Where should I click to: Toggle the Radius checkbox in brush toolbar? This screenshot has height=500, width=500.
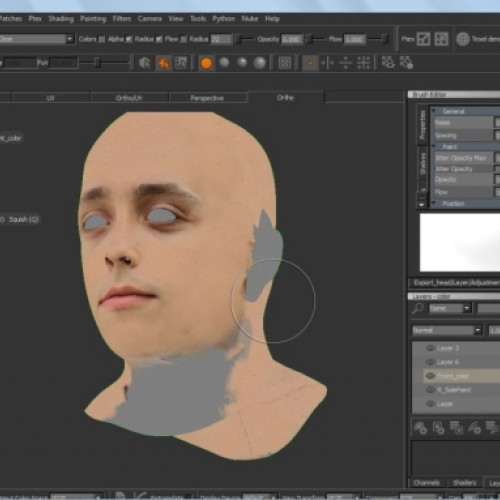(x=159, y=39)
